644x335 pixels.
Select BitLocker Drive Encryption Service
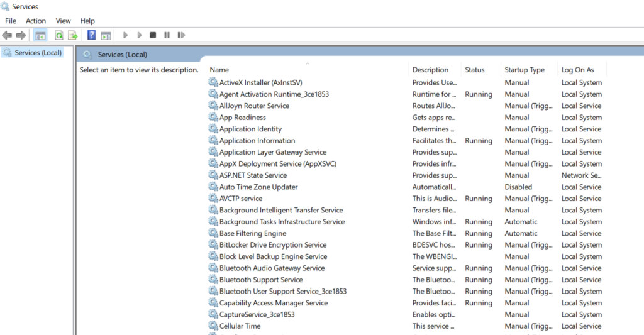coord(273,245)
